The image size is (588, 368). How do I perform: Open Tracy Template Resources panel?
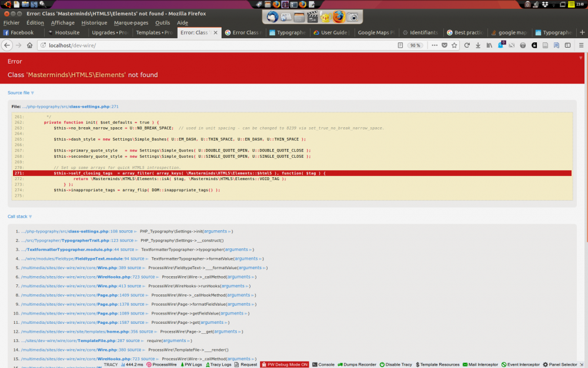(437, 364)
